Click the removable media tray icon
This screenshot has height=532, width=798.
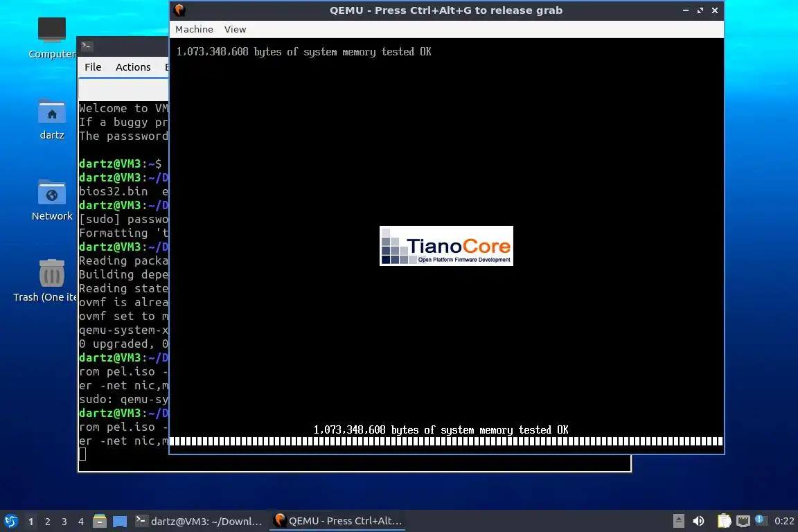(678, 522)
